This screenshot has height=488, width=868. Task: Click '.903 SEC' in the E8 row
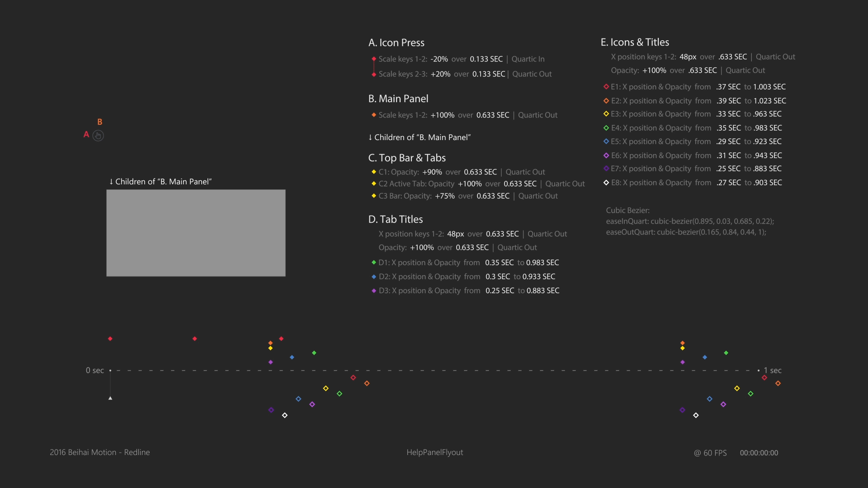(768, 183)
